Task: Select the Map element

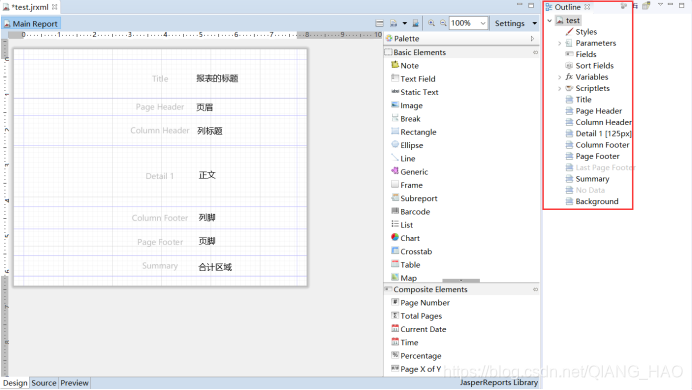Action: (x=404, y=278)
